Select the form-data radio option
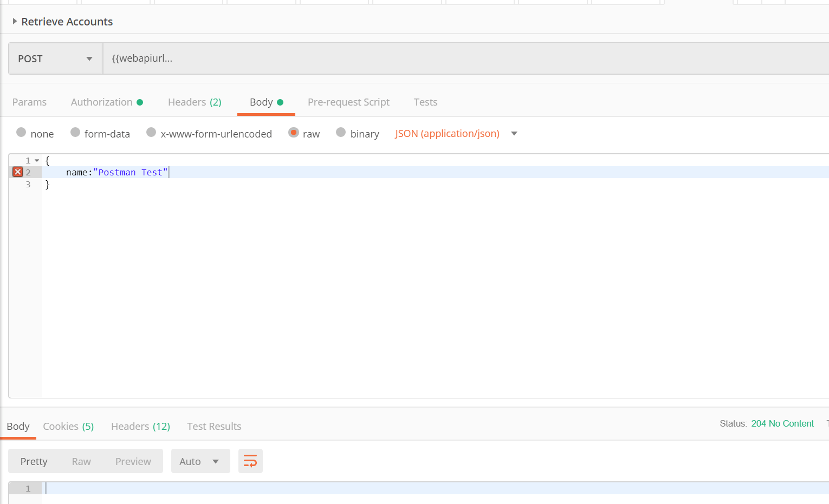 (75, 133)
